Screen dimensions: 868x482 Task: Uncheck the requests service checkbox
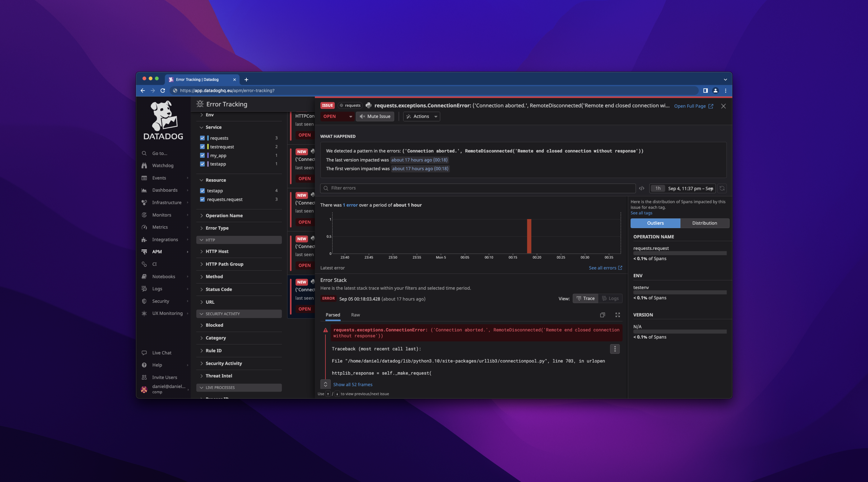(203, 138)
